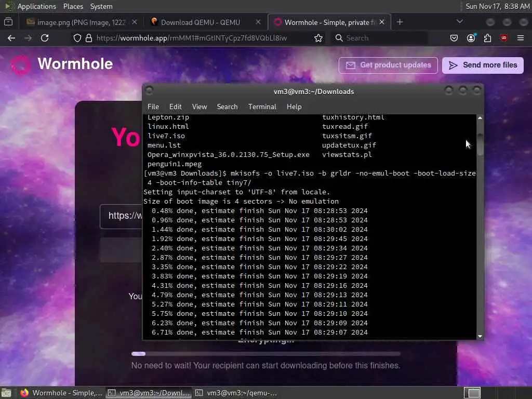Click the Wormhole logo icon
532x399 pixels.
click(x=21, y=64)
